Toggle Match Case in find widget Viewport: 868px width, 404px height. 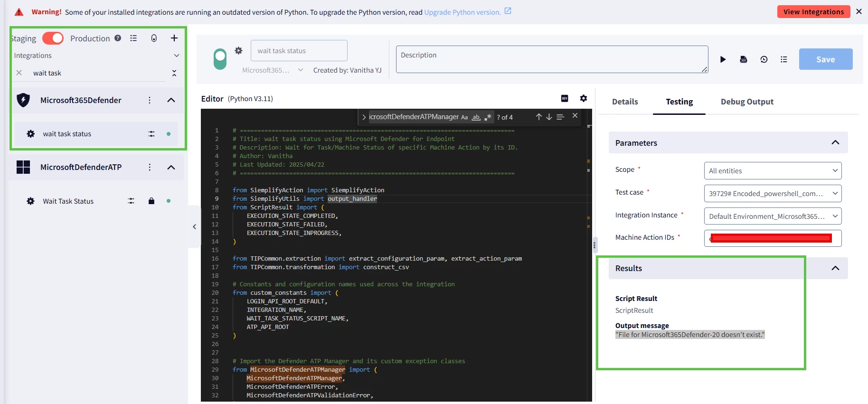tap(464, 117)
